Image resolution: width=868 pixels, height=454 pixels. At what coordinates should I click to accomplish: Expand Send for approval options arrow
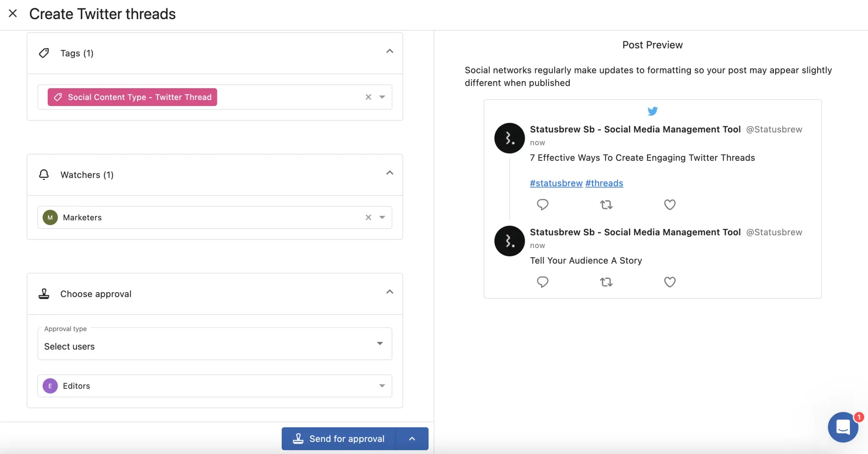click(412, 439)
